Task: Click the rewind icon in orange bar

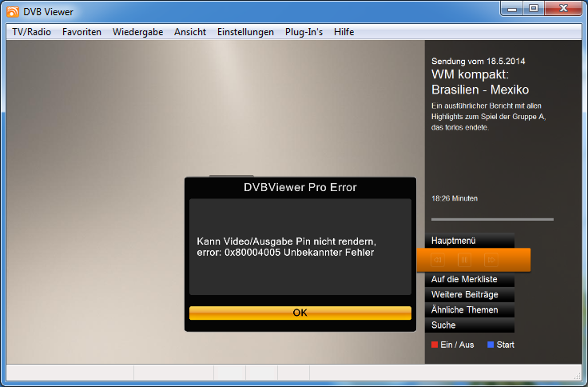Action: (438, 260)
